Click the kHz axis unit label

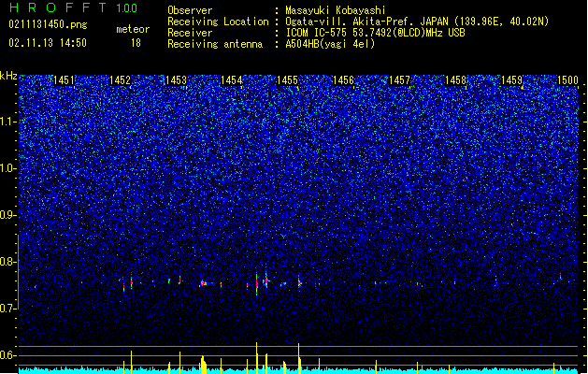tap(8, 76)
